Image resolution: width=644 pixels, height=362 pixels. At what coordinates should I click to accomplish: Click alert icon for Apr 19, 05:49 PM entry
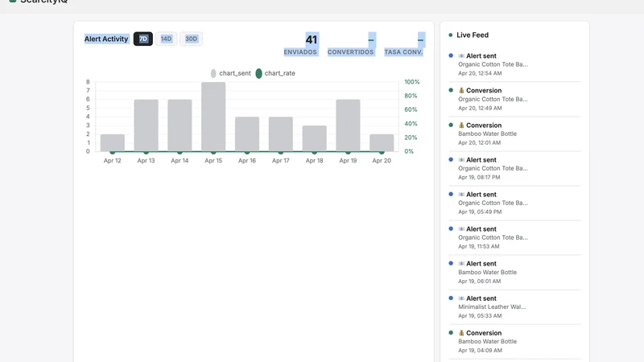pyautogui.click(x=461, y=194)
